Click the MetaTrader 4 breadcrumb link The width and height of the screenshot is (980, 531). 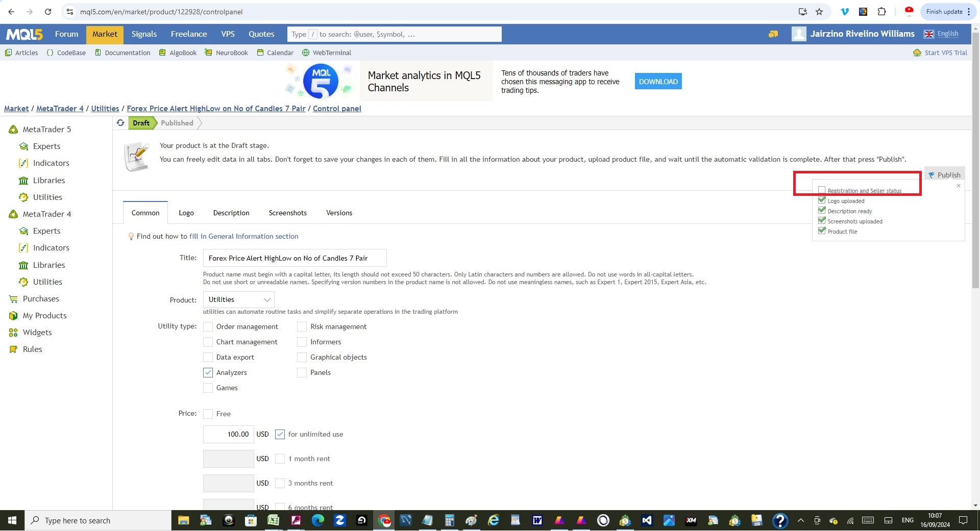pyautogui.click(x=60, y=109)
